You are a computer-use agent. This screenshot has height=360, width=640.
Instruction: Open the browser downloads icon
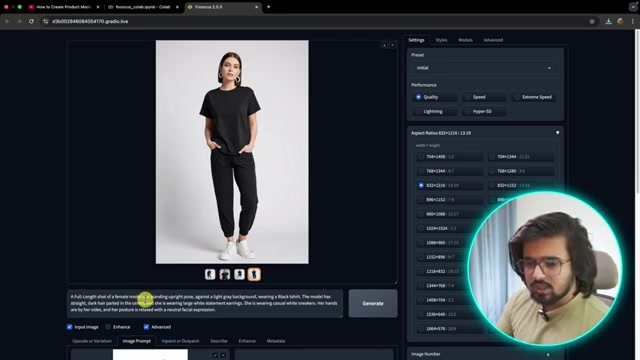[x=609, y=21]
